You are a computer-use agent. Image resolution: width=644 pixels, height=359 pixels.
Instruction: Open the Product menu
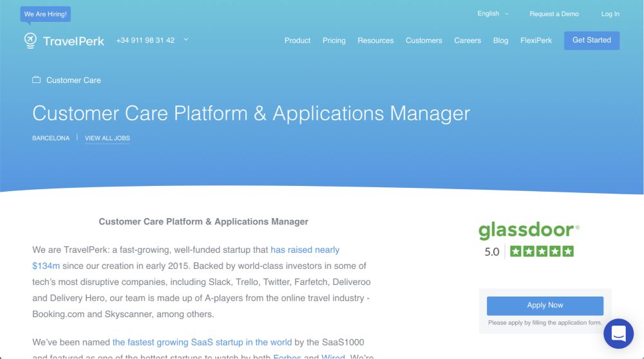click(x=298, y=41)
